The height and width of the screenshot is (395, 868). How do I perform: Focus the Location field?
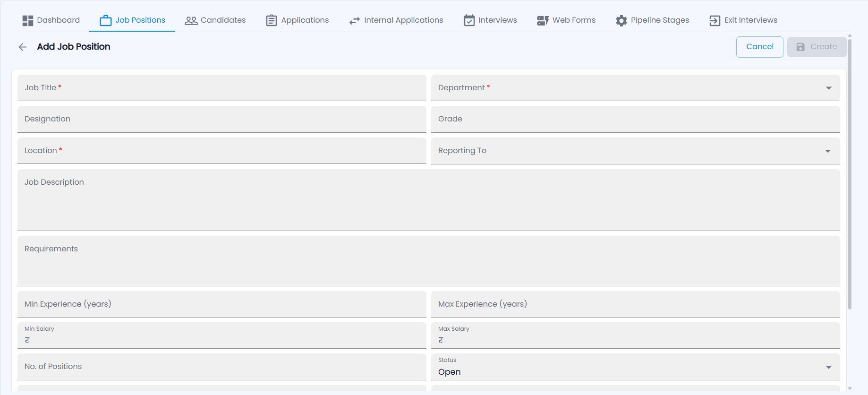222,151
